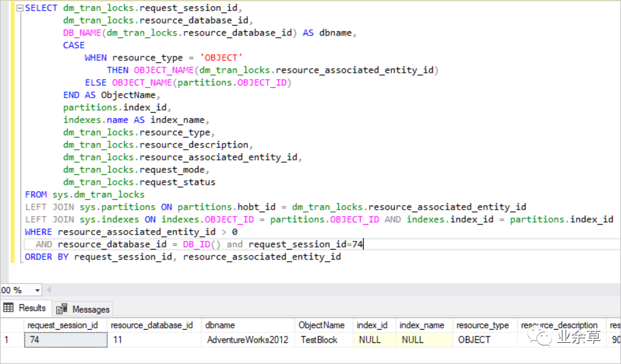Collapse the SELECT statement outline block

click(20, 8)
